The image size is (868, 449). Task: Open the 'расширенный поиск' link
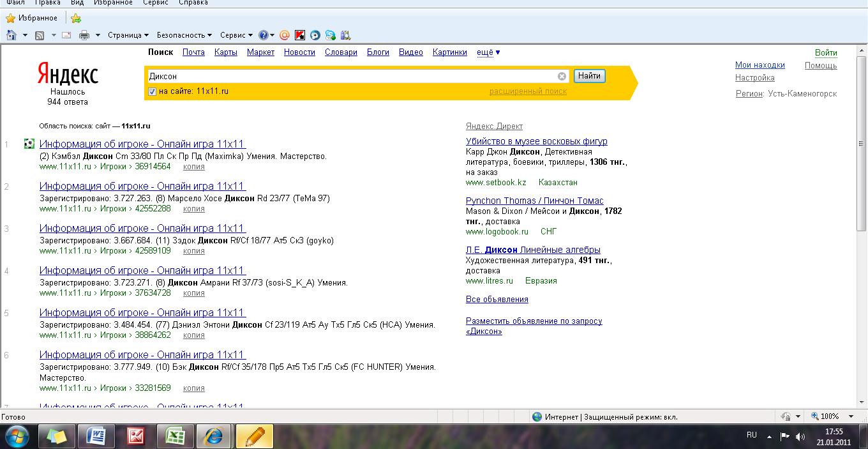528,91
